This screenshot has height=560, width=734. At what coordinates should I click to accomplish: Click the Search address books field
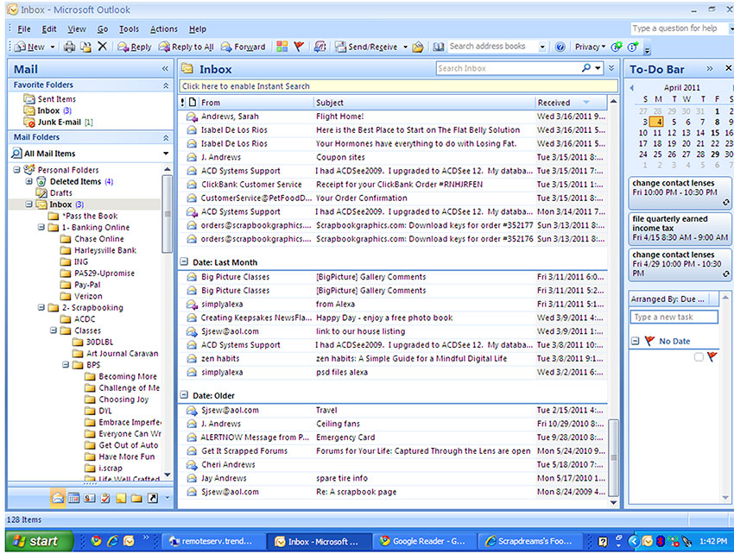coord(492,47)
